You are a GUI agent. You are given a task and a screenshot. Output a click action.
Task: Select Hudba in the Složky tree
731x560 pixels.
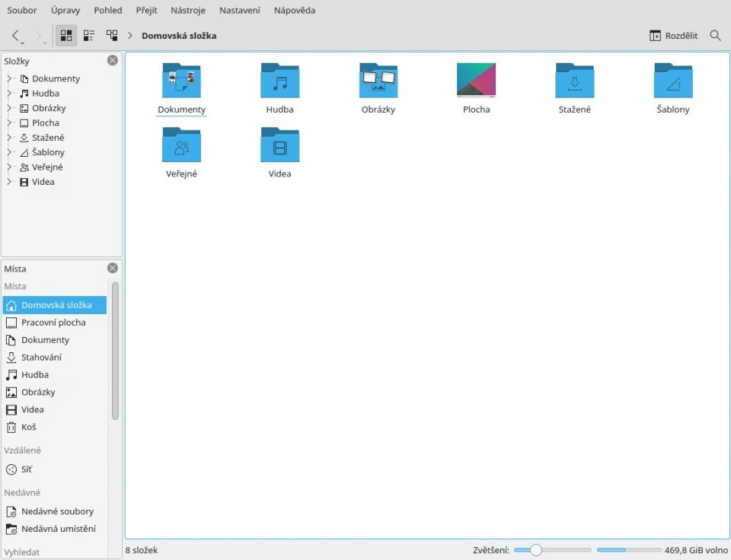tap(39, 93)
